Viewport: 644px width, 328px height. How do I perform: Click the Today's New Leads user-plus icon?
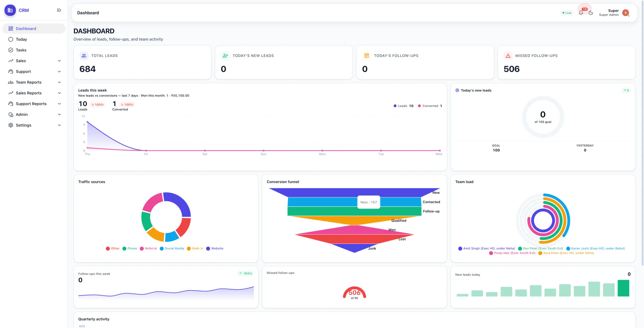[225, 56]
